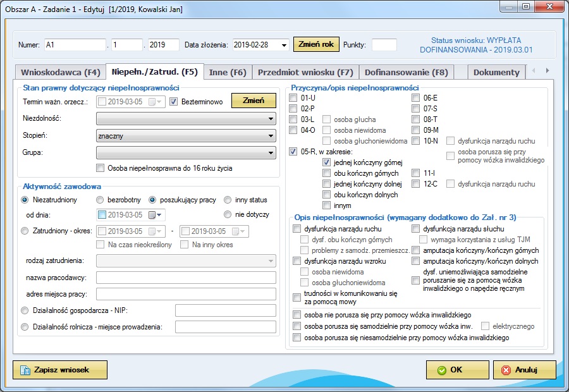Image resolution: width=569 pixels, height=392 pixels.
Task: Check the 'innym' option under 05-R
Action: (x=327, y=205)
